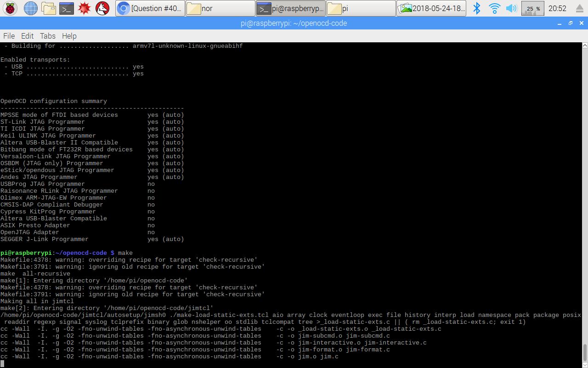Click the 'Altera USB-Blaster II Compatible' line
This screenshot has width=588, height=368.
point(92,143)
